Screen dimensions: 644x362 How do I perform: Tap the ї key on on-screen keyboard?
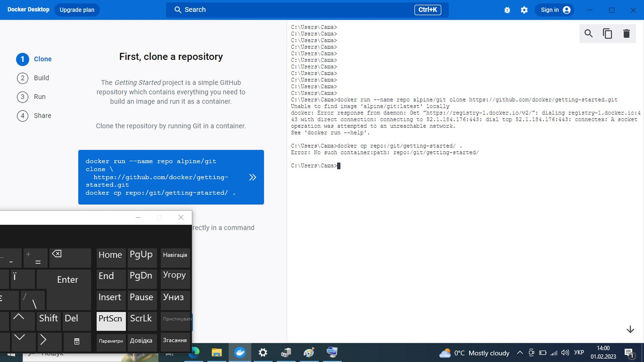tap(22, 279)
